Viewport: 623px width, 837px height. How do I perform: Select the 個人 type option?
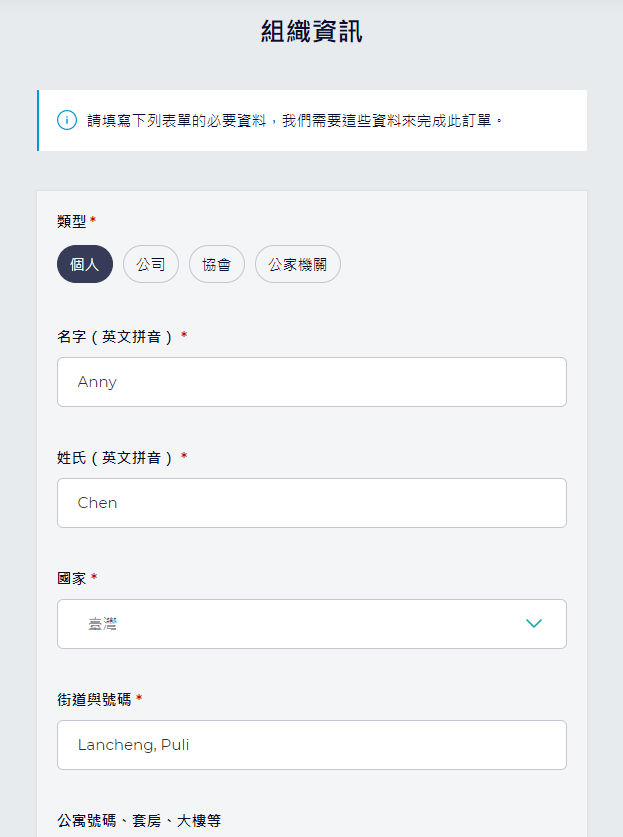85,264
